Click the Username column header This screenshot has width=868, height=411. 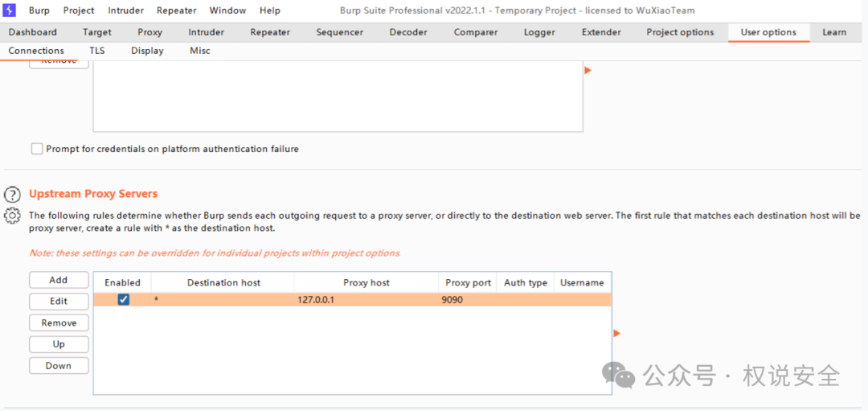click(582, 282)
